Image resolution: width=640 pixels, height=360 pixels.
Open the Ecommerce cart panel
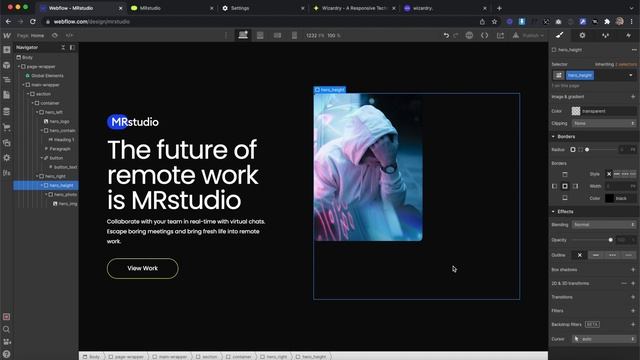click(7, 127)
